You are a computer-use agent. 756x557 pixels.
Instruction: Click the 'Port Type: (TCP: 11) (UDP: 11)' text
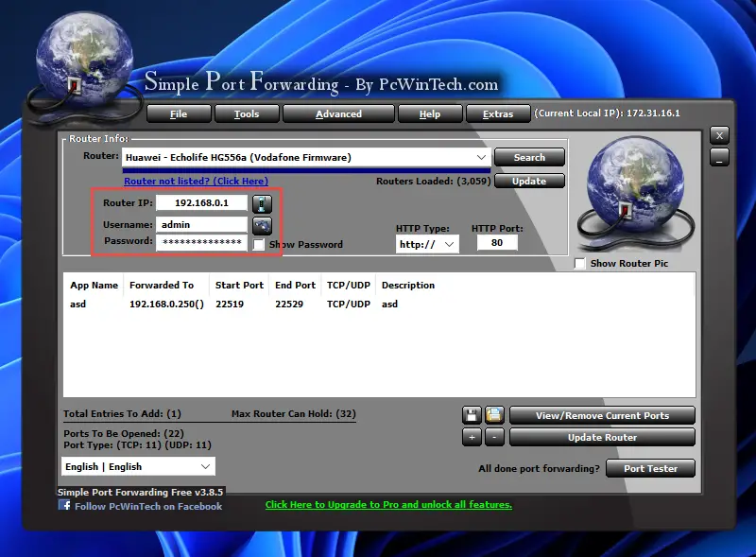pyautogui.click(x=137, y=445)
